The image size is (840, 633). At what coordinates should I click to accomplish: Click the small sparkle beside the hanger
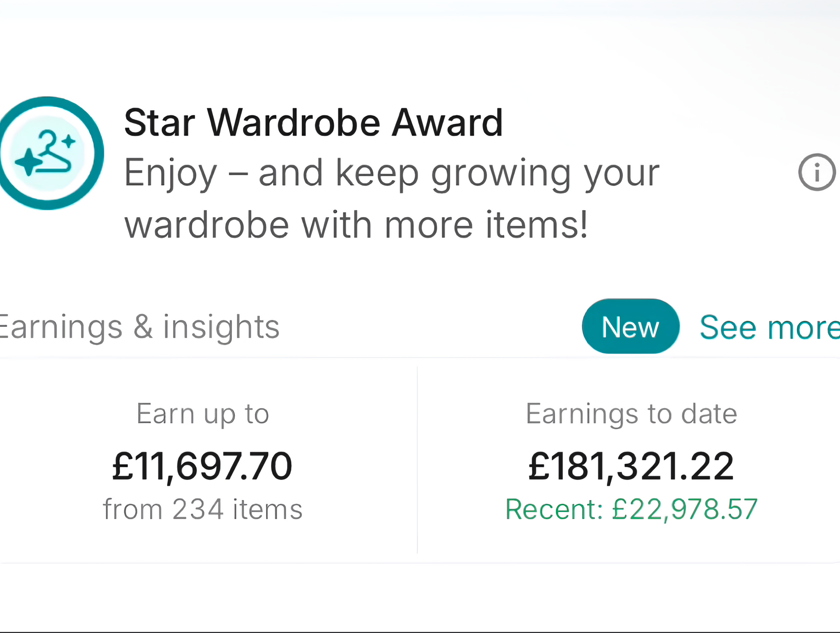pyautogui.click(x=68, y=141)
